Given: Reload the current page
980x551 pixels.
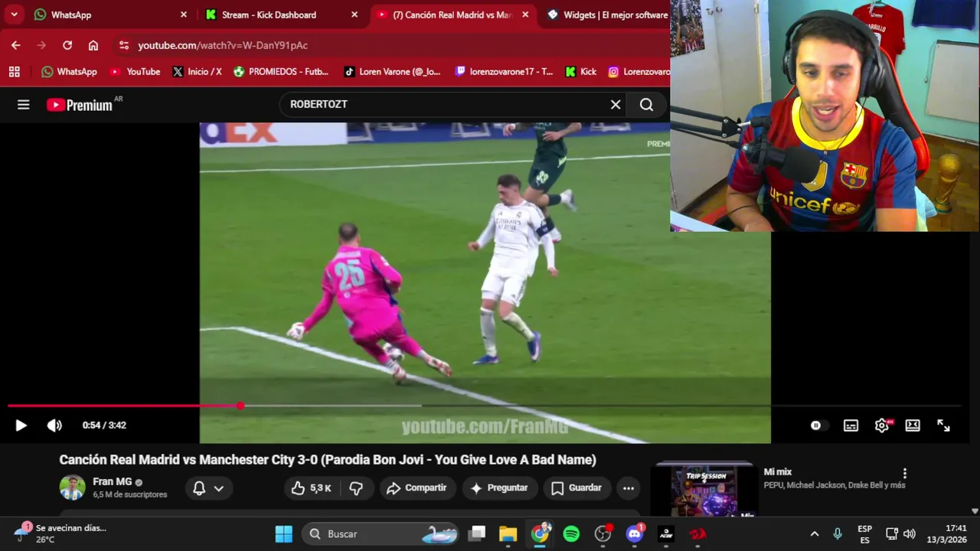Looking at the screenshot, I should [x=67, y=45].
